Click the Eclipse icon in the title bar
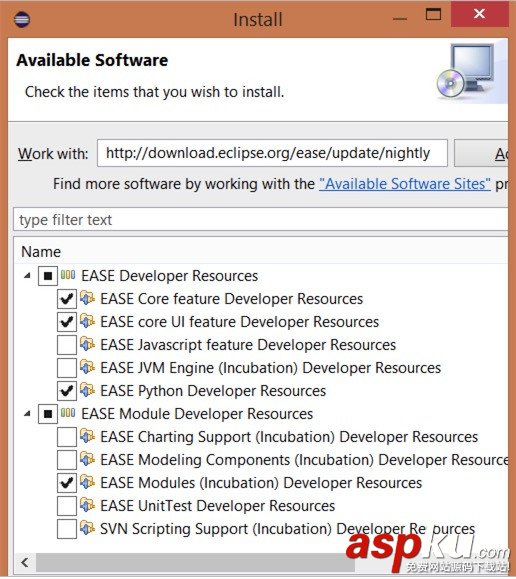 coord(22,19)
